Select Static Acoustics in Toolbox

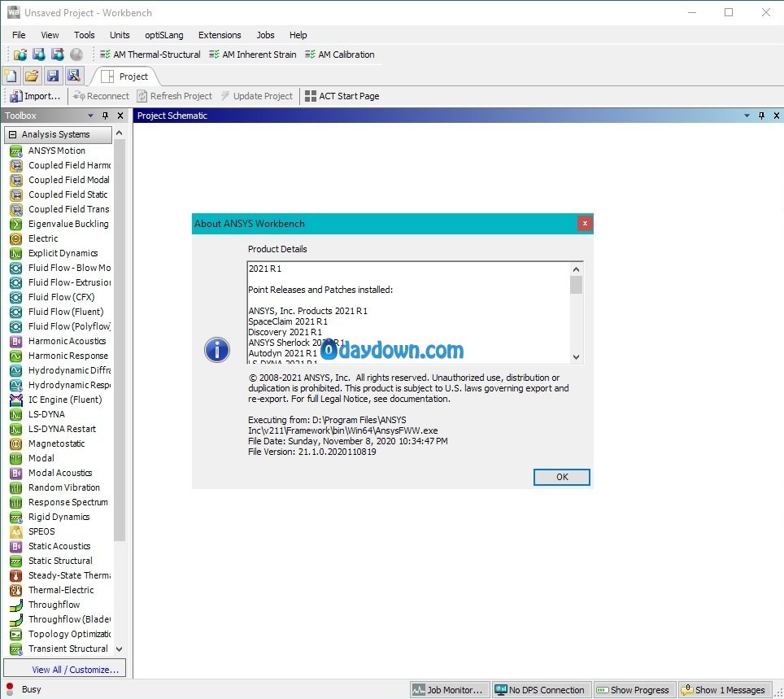pyautogui.click(x=59, y=546)
